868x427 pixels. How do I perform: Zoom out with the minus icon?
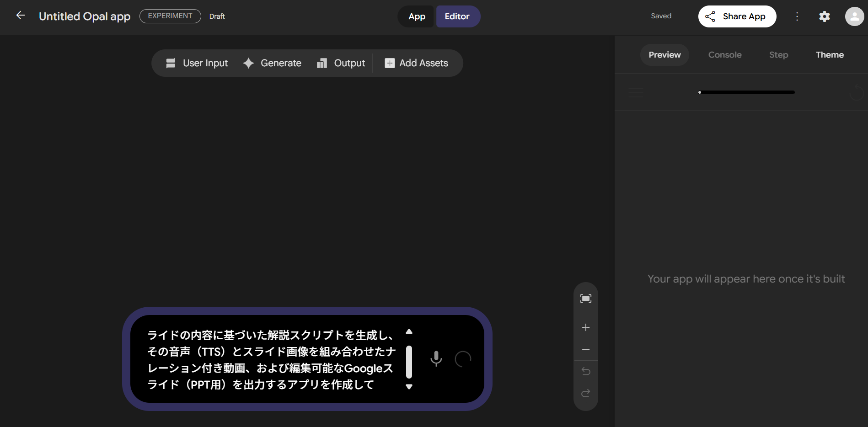tap(585, 349)
